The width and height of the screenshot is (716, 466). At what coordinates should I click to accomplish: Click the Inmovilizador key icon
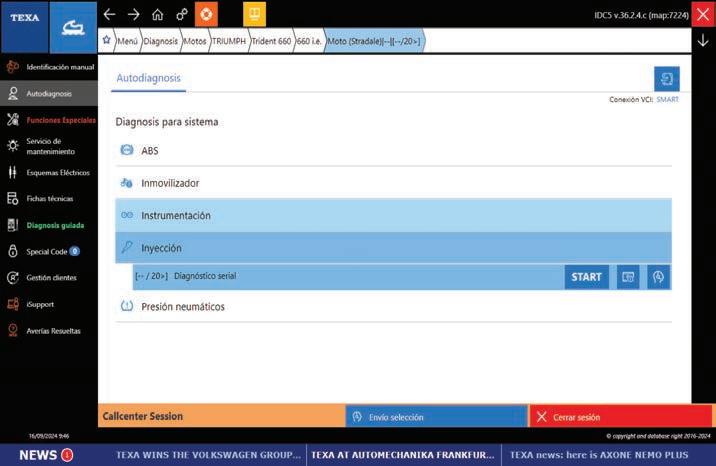(x=126, y=183)
